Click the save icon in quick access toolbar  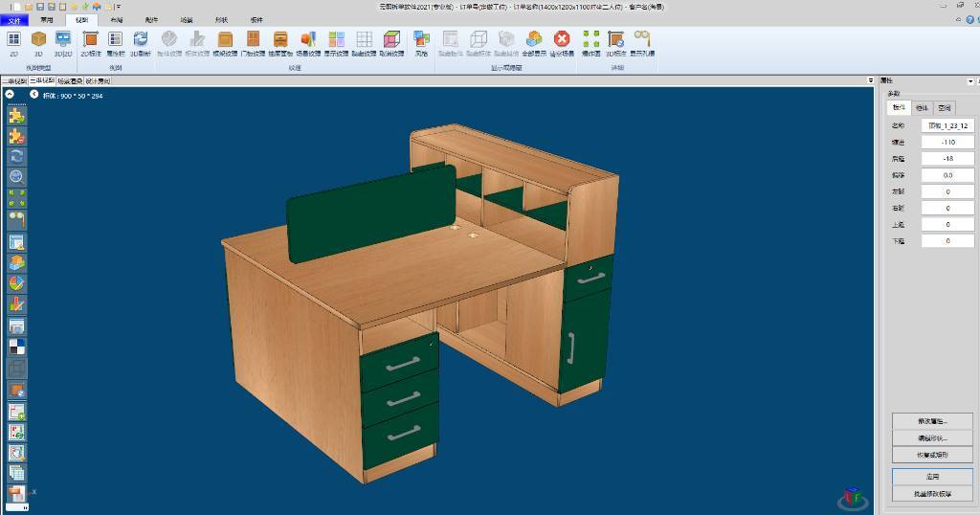40,7
